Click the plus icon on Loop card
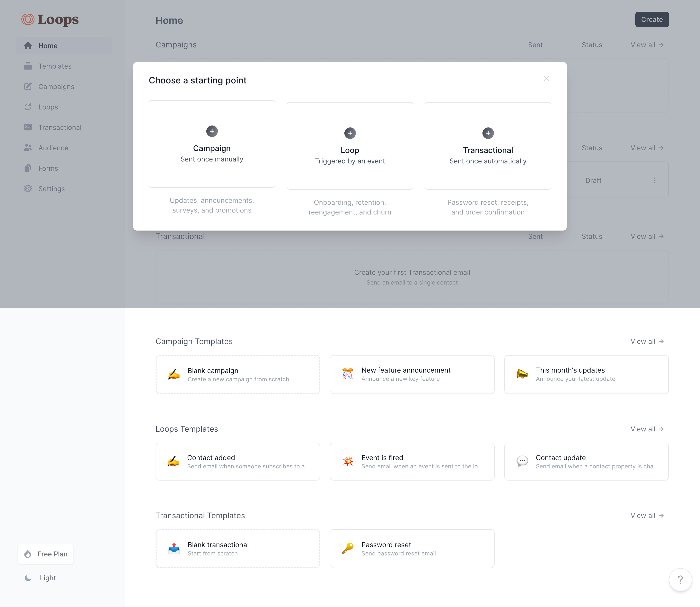The height and width of the screenshot is (607, 700). [x=350, y=133]
